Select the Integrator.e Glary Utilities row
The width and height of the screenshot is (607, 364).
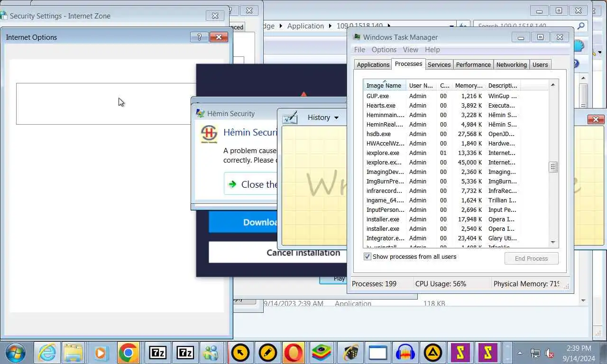(x=441, y=238)
